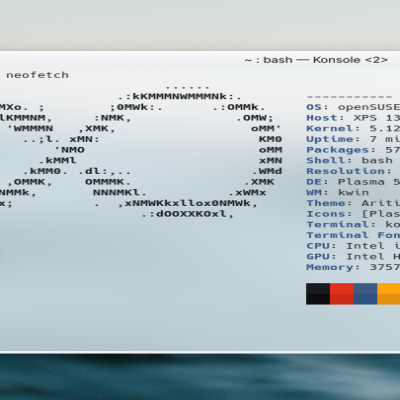Click the Uptime line
The width and height of the screenshot is (400, 400).
pyautogui.click(x=353, y=139)
